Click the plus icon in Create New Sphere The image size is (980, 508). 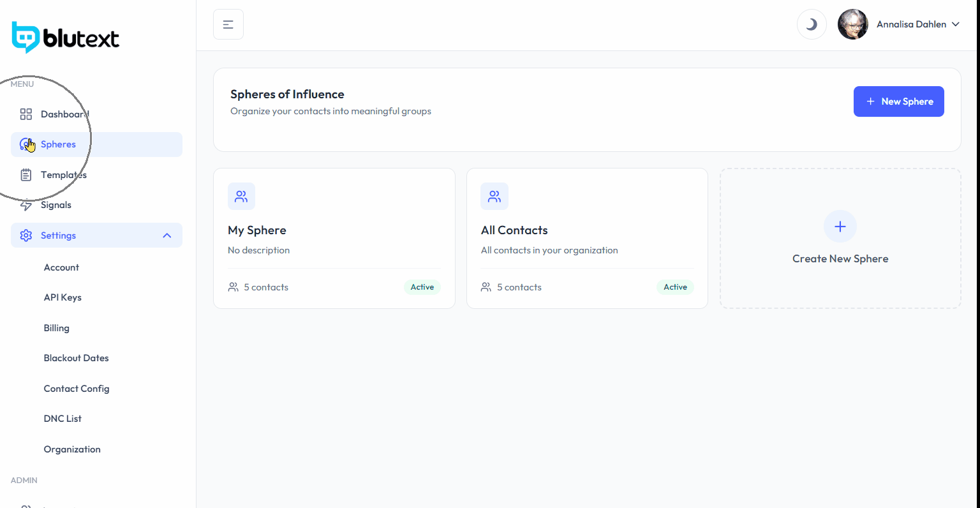click(x=840, y=227)
